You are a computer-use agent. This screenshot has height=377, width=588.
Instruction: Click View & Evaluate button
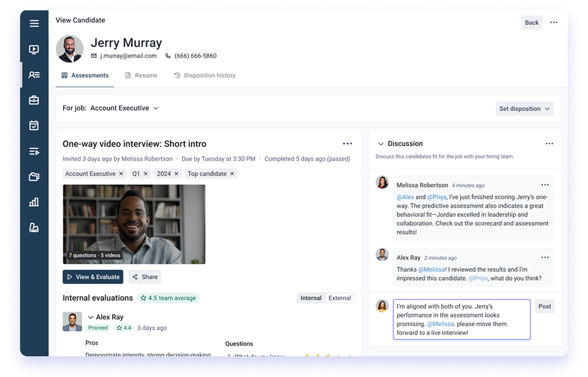tap(93, 277)
